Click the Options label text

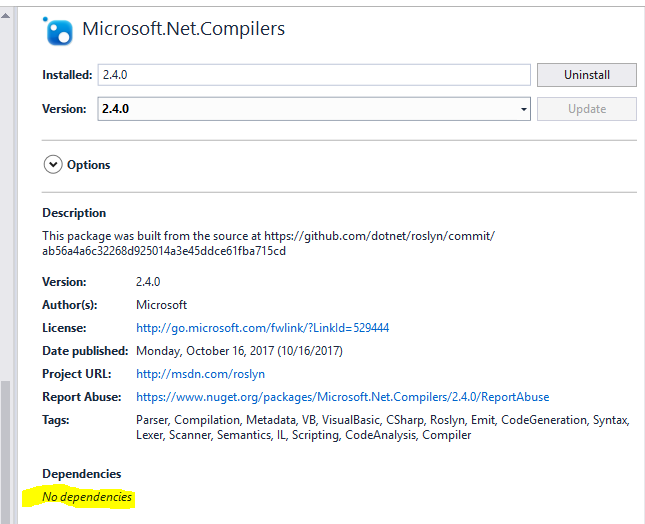(88, 165)
